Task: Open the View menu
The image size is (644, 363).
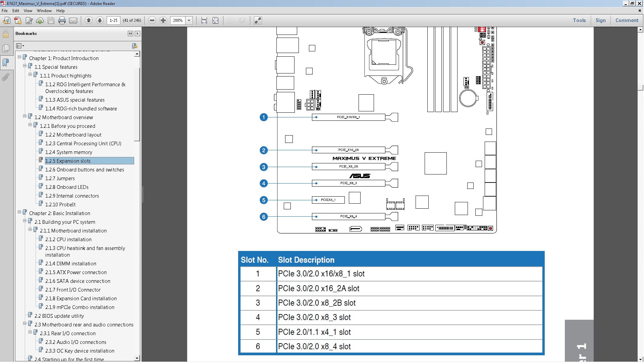Action: click(28, 11)
